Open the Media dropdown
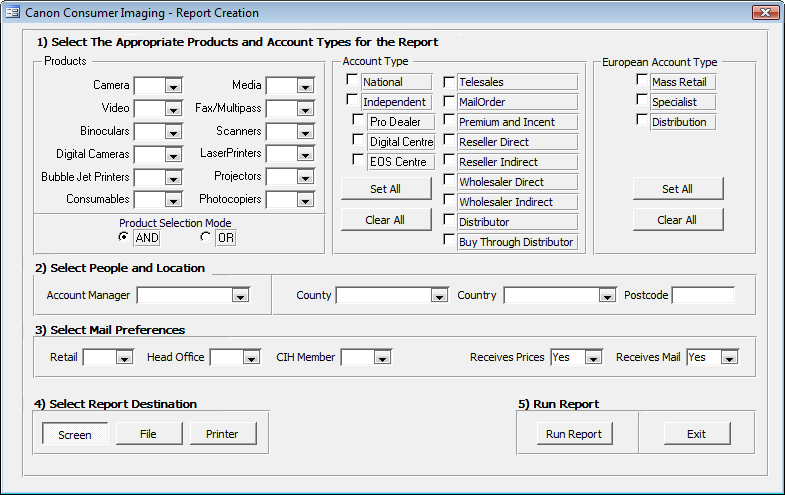Image resolution: width=785 pixels, height=495 pixels. (x=305, y=86)
